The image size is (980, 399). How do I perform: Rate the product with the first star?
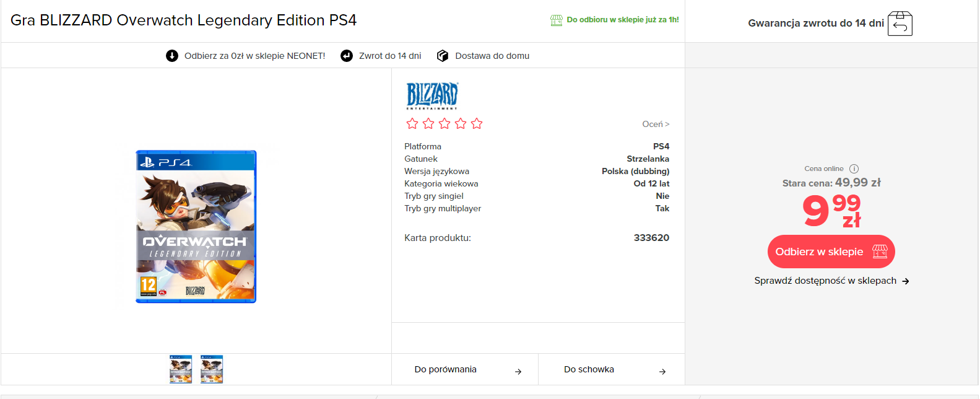click(412, 124)
